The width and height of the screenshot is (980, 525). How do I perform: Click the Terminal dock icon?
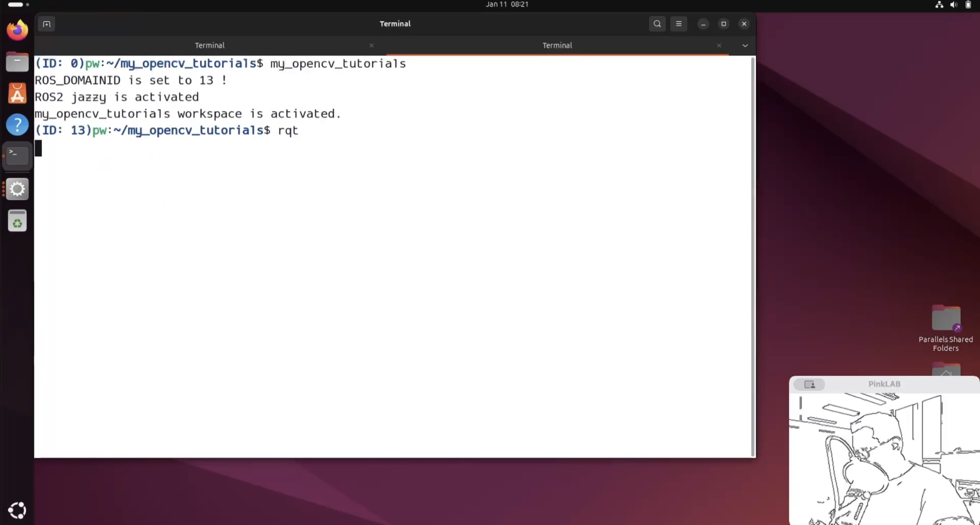pos(17,156)
